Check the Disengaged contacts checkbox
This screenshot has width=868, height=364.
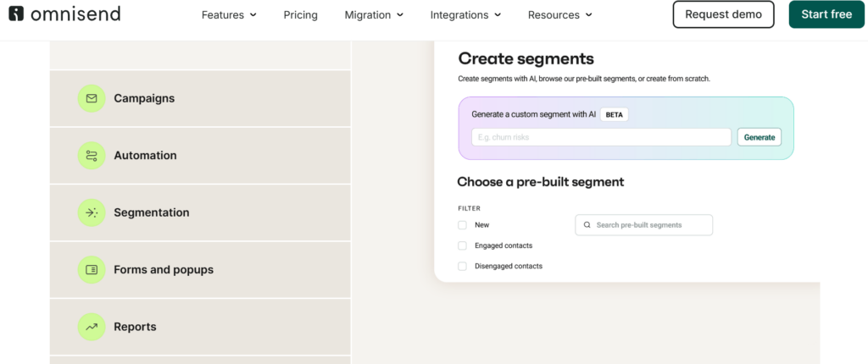tap(462, 266)
